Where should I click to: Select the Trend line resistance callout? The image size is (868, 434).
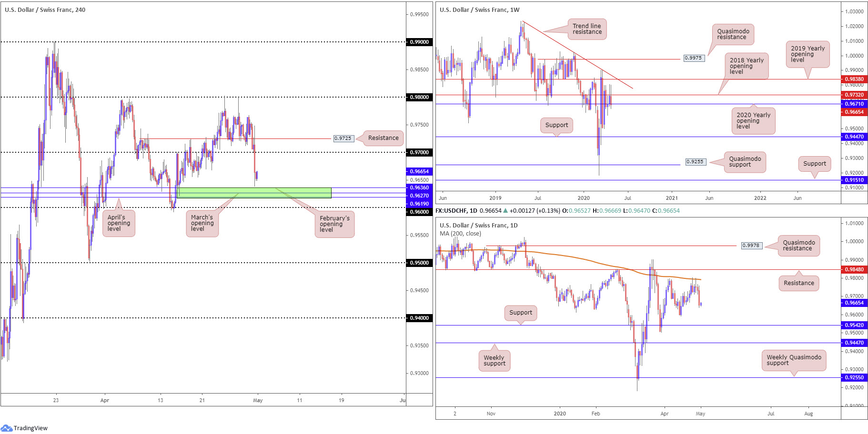point(587,29)
